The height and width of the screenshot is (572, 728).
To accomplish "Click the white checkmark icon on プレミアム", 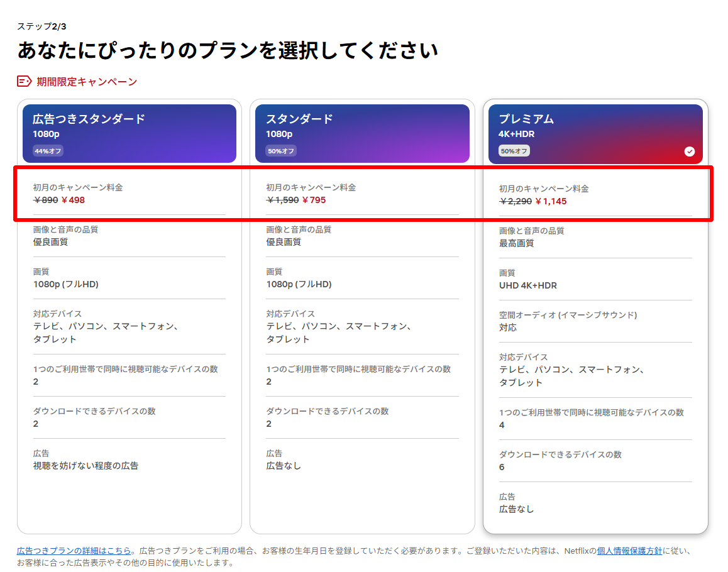I will click(x=689, y=151).
